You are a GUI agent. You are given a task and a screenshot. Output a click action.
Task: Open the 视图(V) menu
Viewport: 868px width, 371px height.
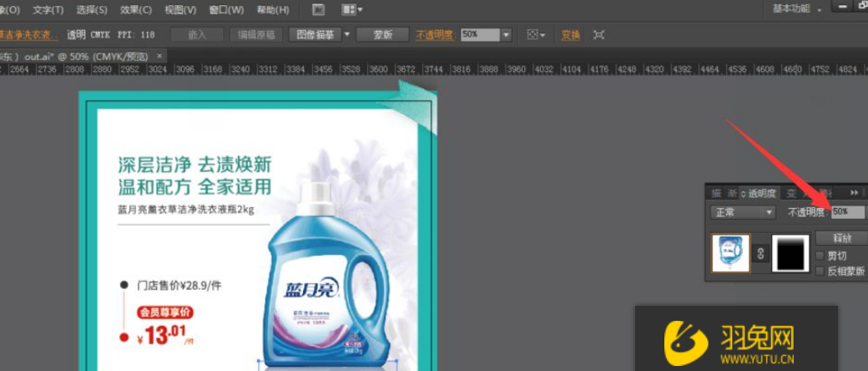point(180,10)
